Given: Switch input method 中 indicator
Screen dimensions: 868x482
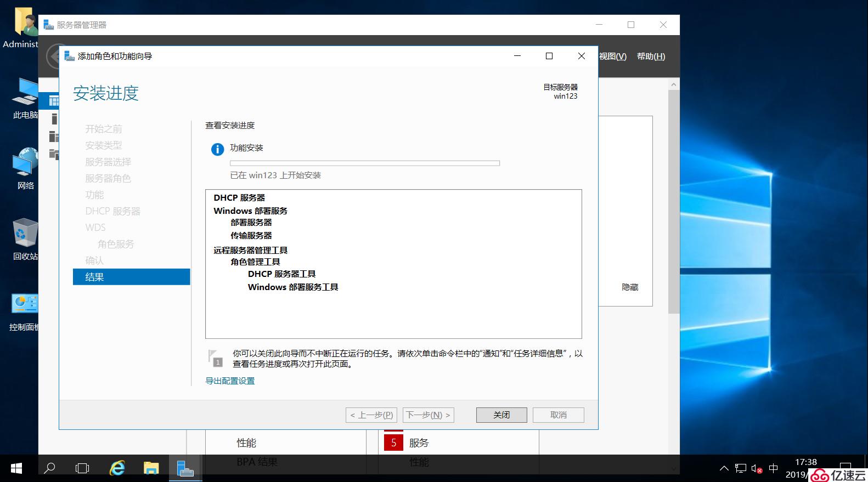Looking at the screenshot, I should [x=774, y=468].
